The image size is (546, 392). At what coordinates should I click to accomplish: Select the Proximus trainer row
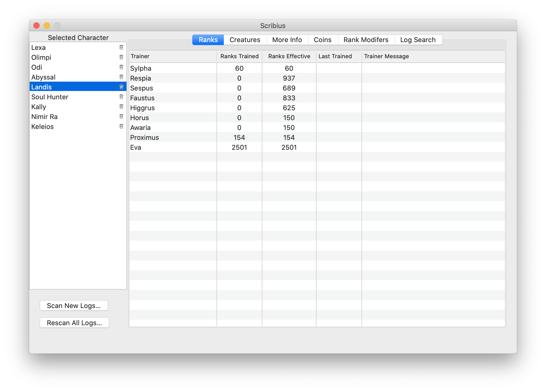point(144,138)
